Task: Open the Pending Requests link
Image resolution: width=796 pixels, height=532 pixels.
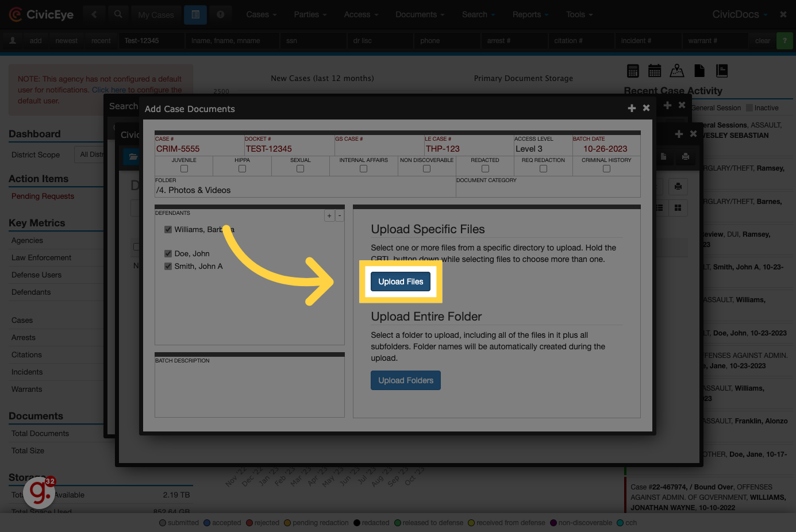Action: click(43, 196)
